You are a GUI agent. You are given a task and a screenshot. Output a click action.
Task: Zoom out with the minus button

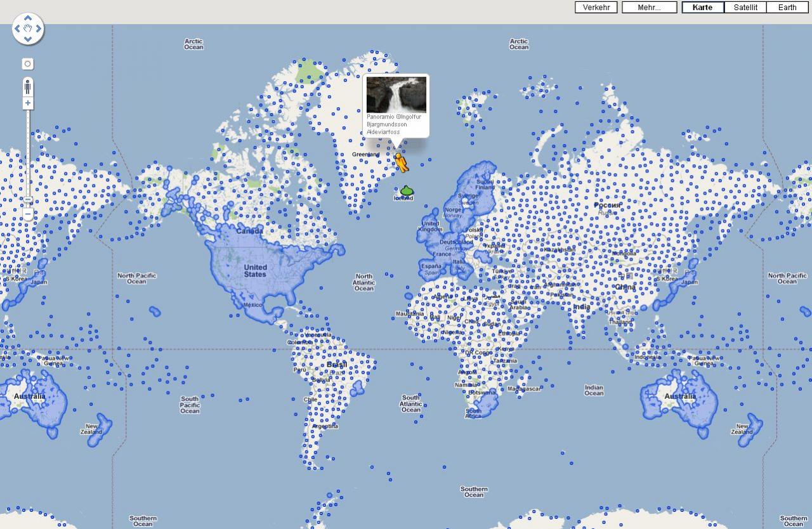pyautogui.click(x=28, y=216)
